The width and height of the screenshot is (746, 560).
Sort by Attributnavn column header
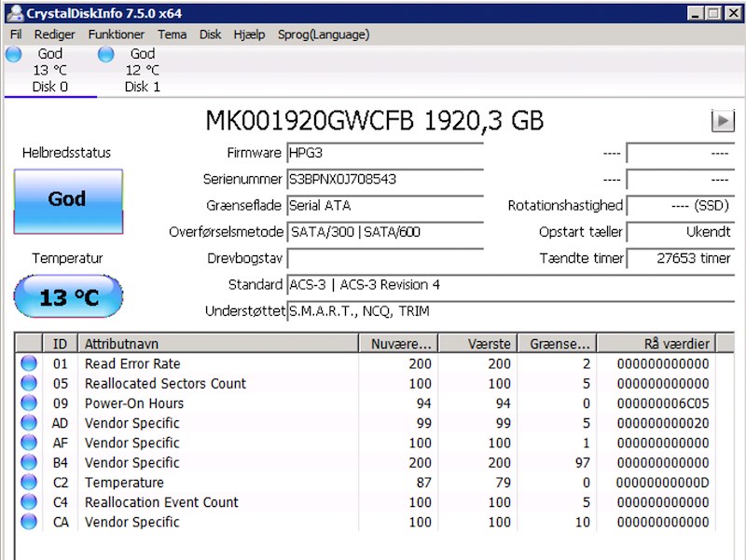(218, 343)
